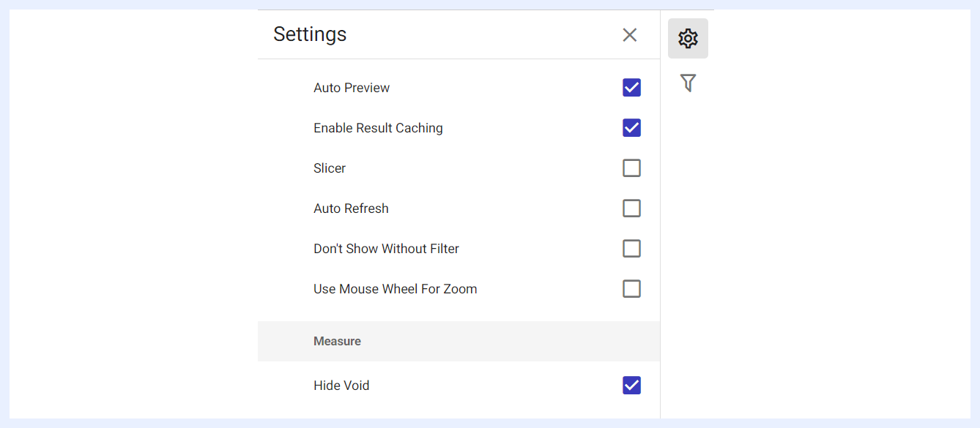The height and width of the screenshot is (428, 980).
Task: Click the Auto Preview label text
Action: pos(352,88)
